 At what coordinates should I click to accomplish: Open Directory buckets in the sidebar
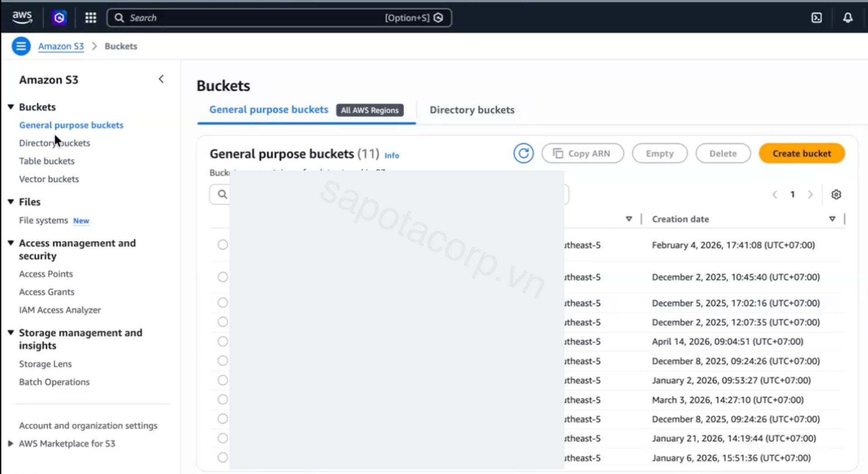pos(54,143)
